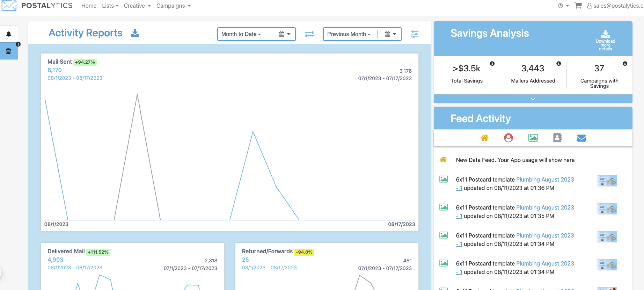This screenshot has height=290, width=644.
Task: Click the Mail Sent +94.27% badge
Action: click(x=85, y=62)
